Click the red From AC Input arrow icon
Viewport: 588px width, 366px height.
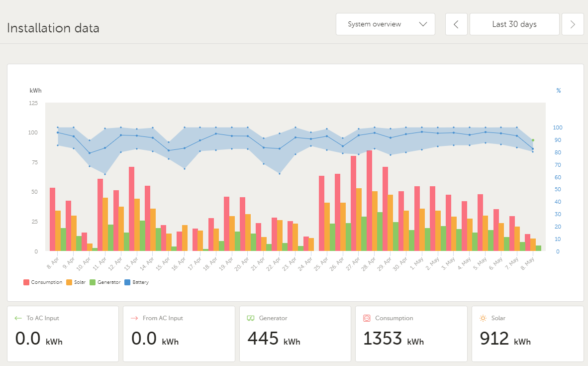pos(134,318)
